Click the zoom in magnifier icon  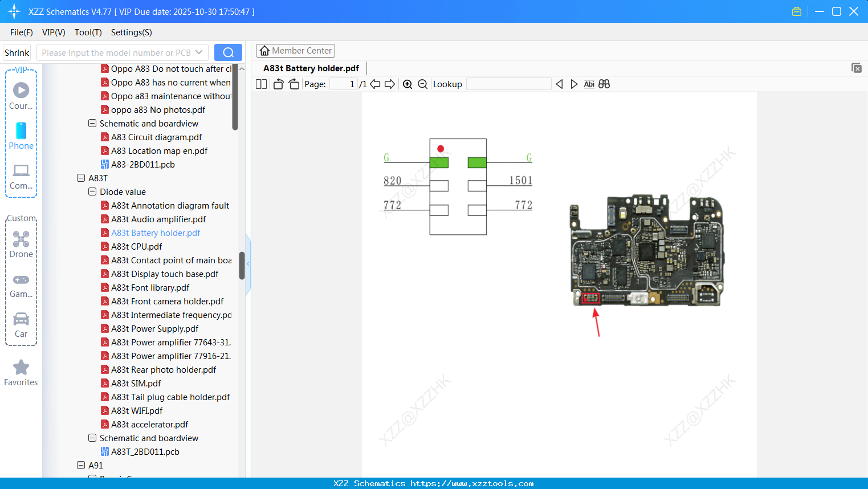click(x=407, y=84)
